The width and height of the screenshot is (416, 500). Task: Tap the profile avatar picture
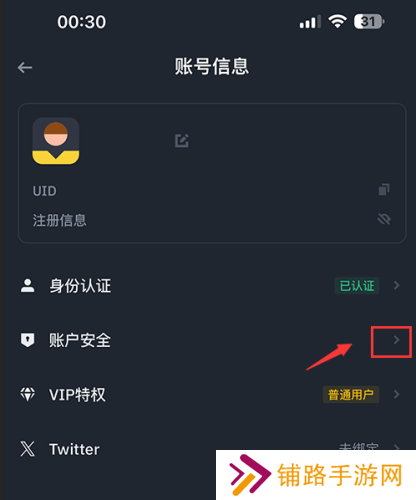[x=56, y=141]
